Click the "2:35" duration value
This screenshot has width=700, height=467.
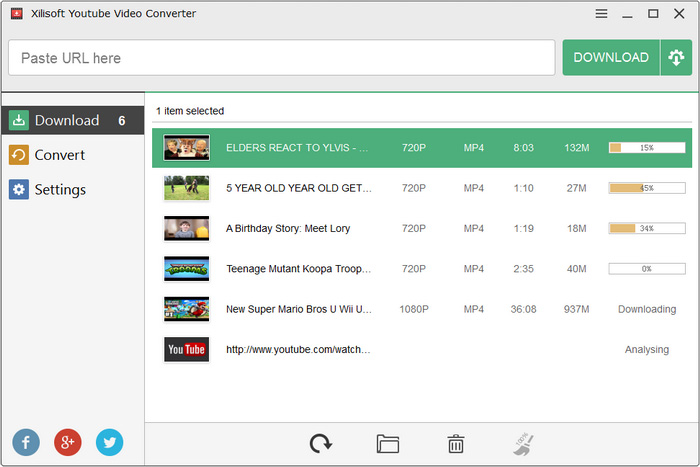pyautogui.click(x=523, y=269)
